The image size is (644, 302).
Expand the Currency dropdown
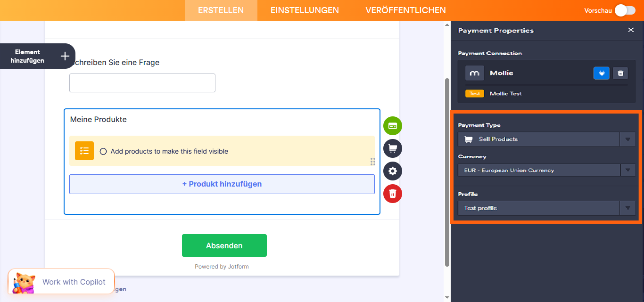tap(627, 170)
